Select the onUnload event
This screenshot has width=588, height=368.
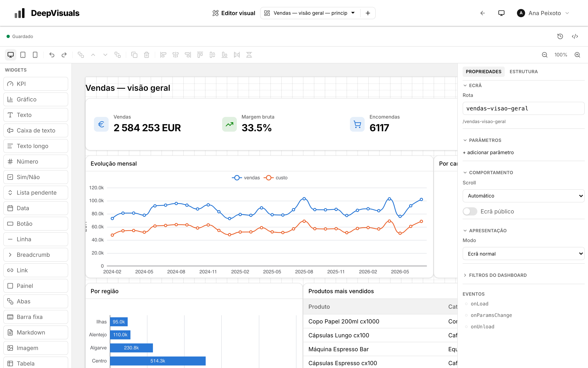pos(482,327)
